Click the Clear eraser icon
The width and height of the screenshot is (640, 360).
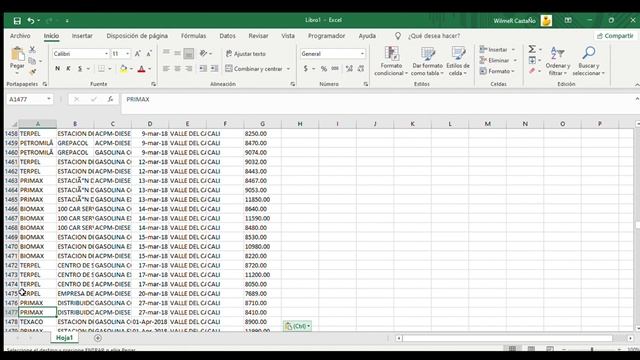(x=532, y=71)
